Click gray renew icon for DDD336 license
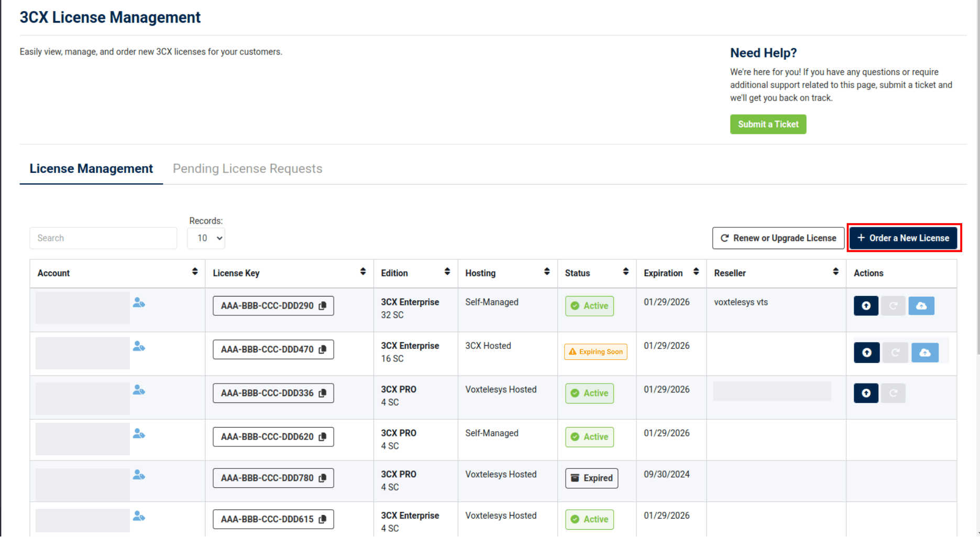980x537 pixels. (x=894, y=393)
